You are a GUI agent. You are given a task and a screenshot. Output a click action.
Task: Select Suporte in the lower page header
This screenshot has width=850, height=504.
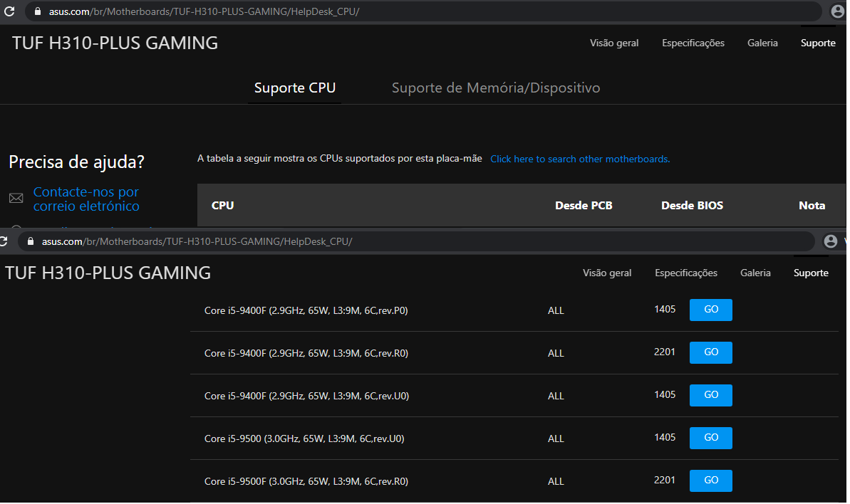pos(811,273)
